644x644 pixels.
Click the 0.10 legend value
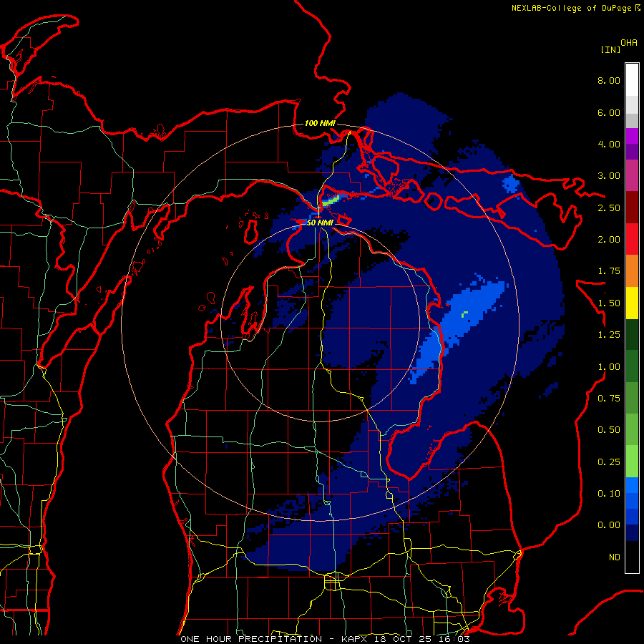coord(609,494)
